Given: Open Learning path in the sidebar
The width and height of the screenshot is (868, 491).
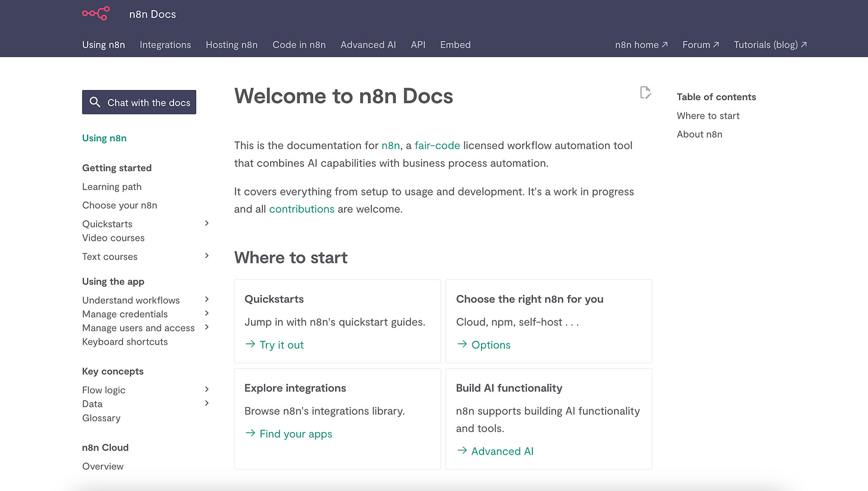Looking at the screenshot, I should [112, 187].
